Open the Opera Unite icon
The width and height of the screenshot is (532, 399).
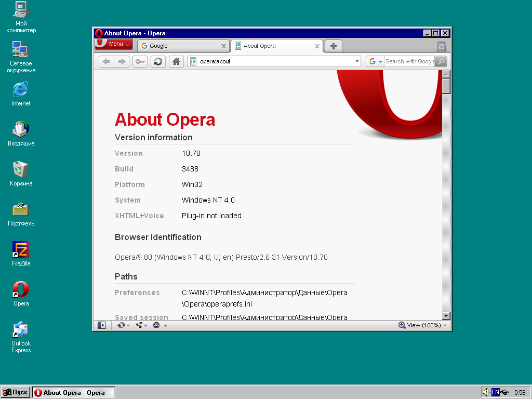[139, 325]
